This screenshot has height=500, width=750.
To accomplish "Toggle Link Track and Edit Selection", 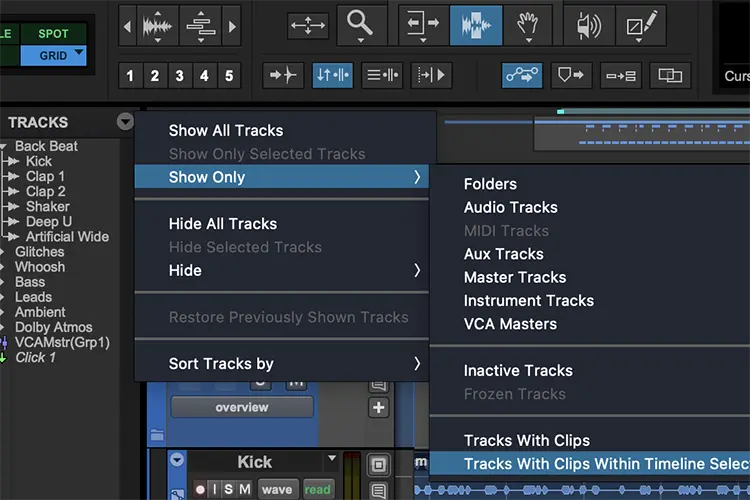I will [x=382, y=75].
